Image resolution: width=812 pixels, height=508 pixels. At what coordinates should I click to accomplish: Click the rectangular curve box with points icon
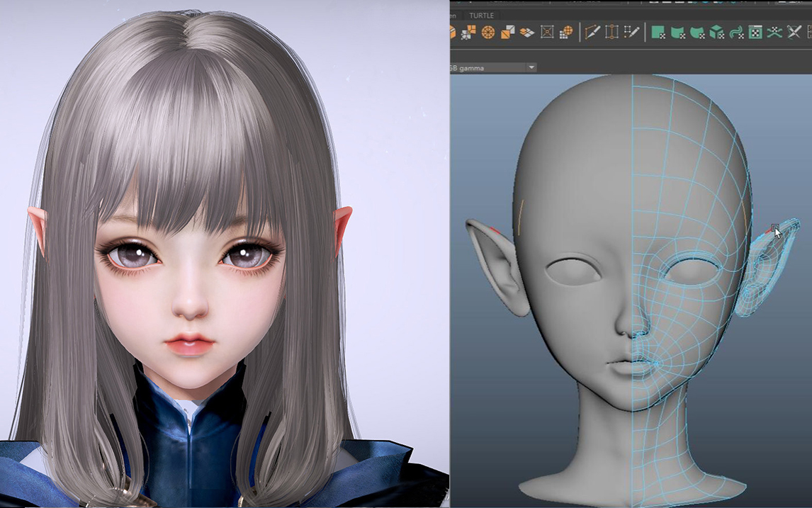click(611, 32)
